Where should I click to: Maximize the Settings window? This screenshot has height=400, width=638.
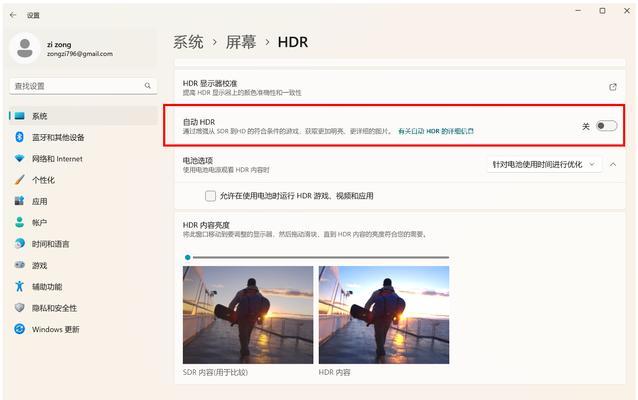click(603, 11)
